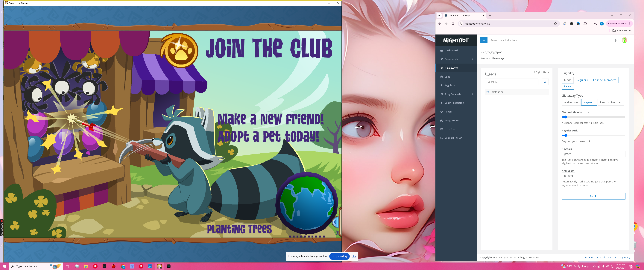Close the Nightbot - Giveaways tab
Screen dimensions: 644x270
tap(483, 16)
